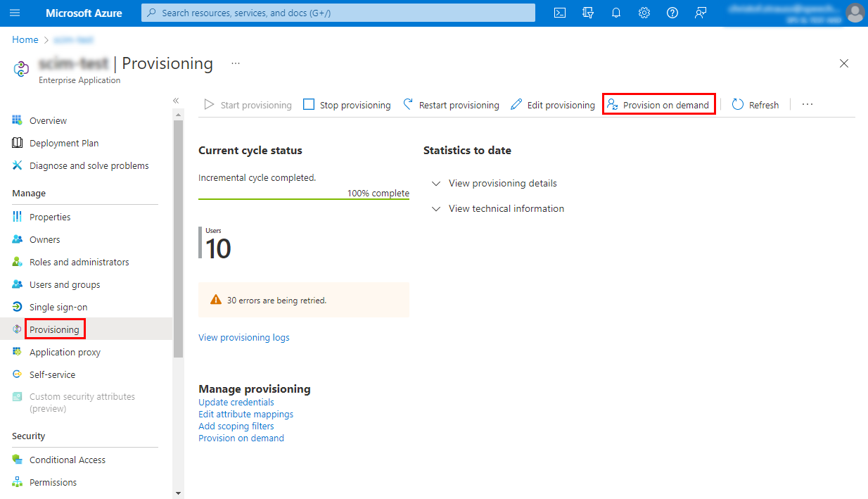The height and width of the screenshot is (499, 868).
Task: Click the grayed Start provisioning button
Action: point(248,105)
